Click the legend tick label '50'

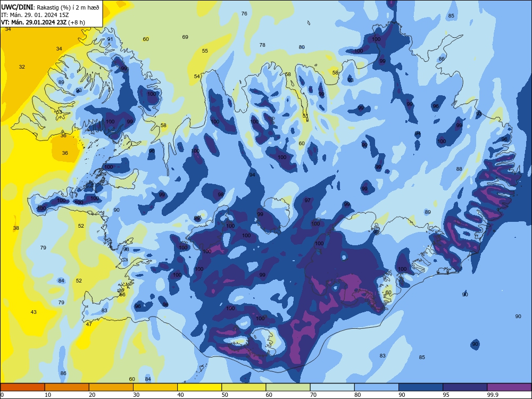tap(225, 395)
